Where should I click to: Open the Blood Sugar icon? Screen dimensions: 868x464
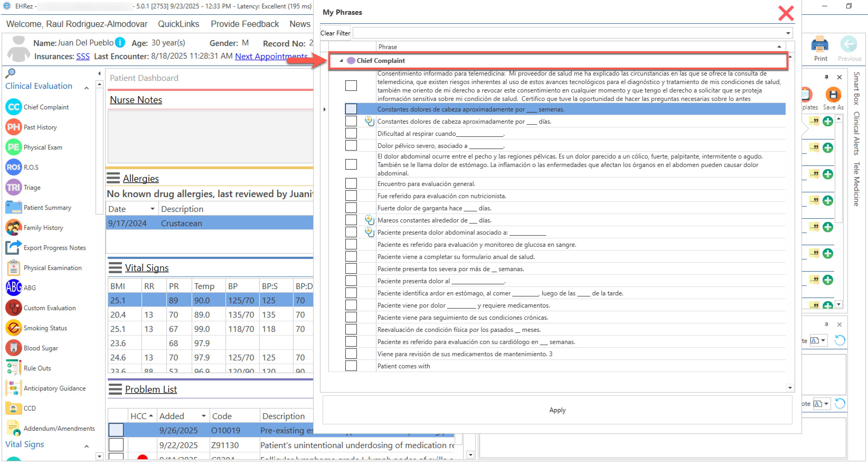(x=13, y=348)
